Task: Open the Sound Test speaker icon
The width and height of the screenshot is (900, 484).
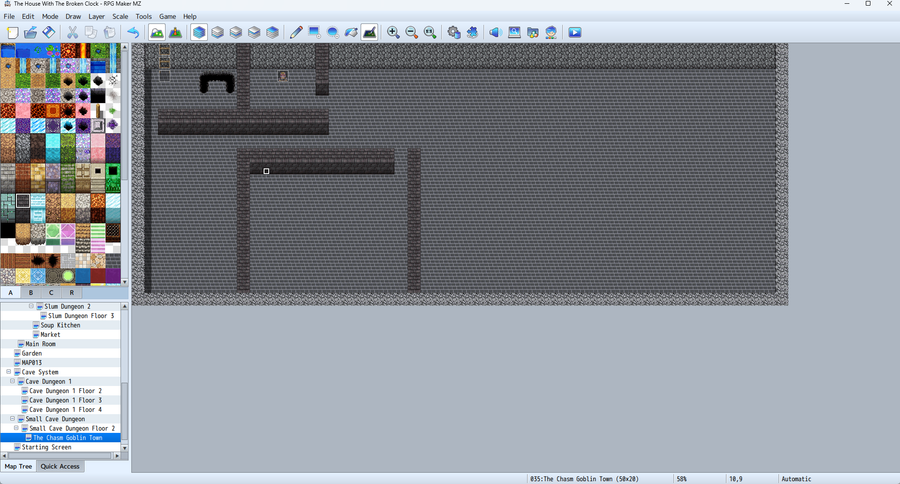Action: [496, 33]
